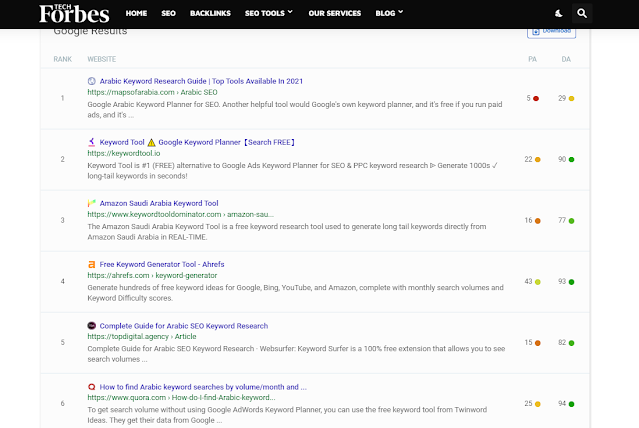Expand the BLOG dropdown menu
Screen dimensions: 639x428
click(389, 13)
